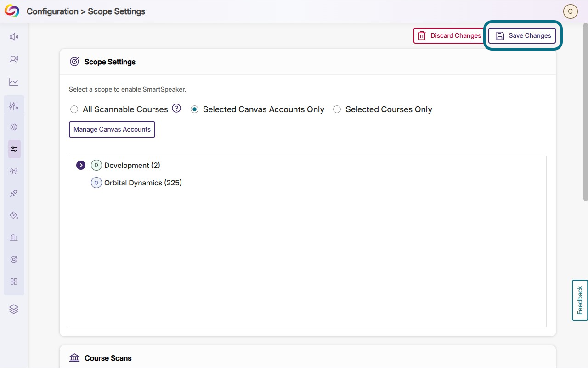Viewport: 588px width, 368px height.
Task: Click the Scope Settings section heading
Action: 110,62
